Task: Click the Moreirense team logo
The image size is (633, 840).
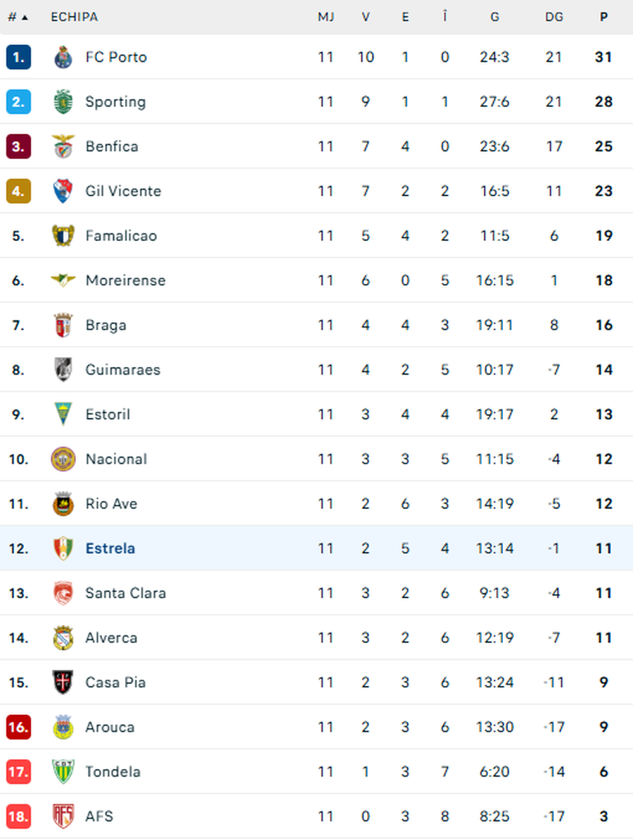Action: 63,280
